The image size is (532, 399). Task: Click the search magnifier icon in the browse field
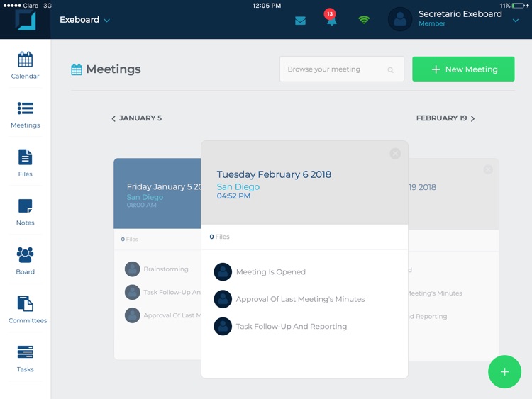[391, 70]
